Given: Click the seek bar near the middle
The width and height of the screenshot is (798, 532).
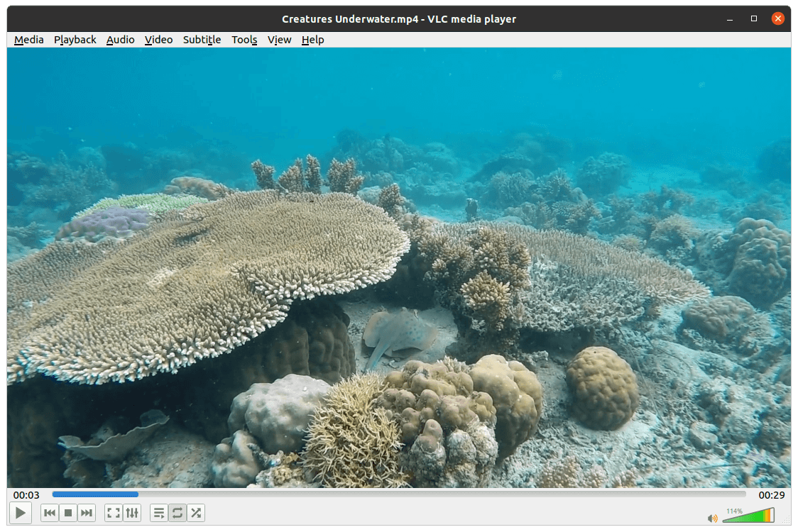Looking at the screenshot, I should pos(399,494).
